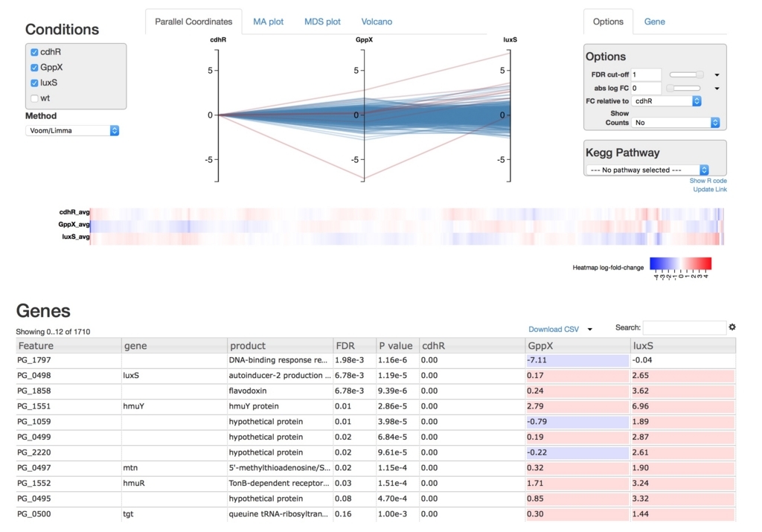Screen dimensions: 762x532
Task: Open the table settings gear icon
Action: click(732, 327)
